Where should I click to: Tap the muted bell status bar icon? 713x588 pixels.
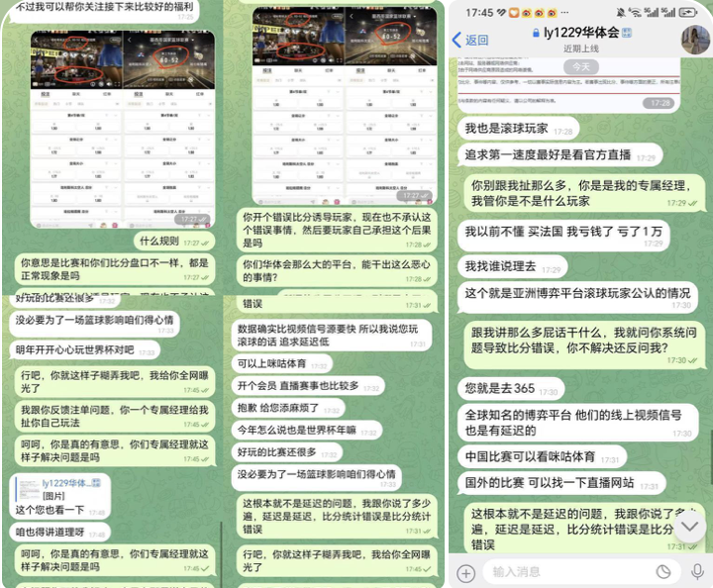coord(620,12)
